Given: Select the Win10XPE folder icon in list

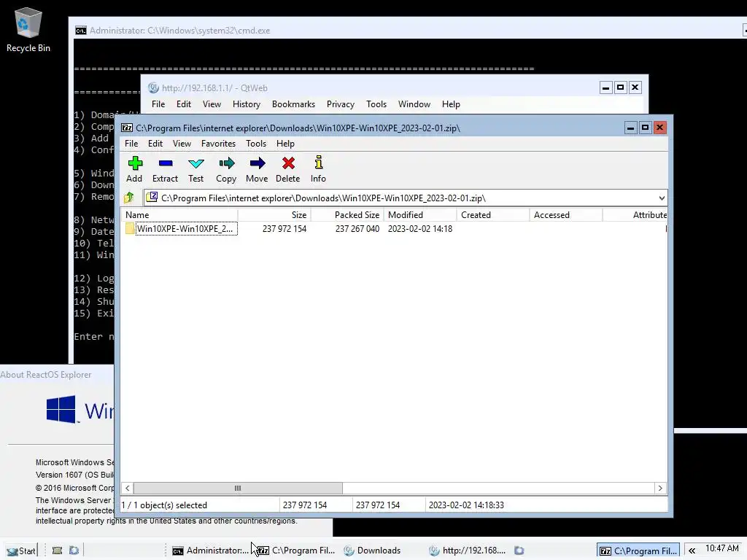Looking at the screenshot, I should [x=130, y=228].
